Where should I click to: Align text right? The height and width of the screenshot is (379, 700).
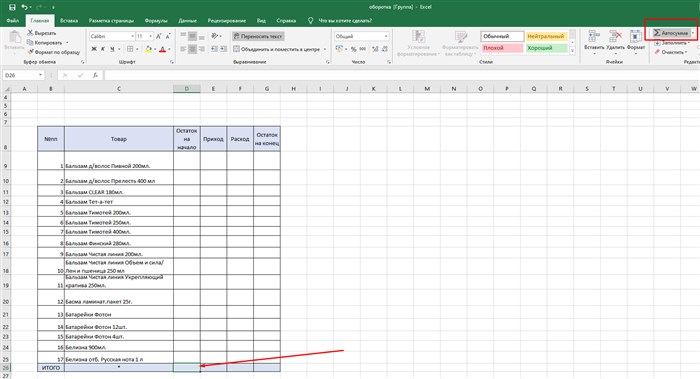[202, 49]
